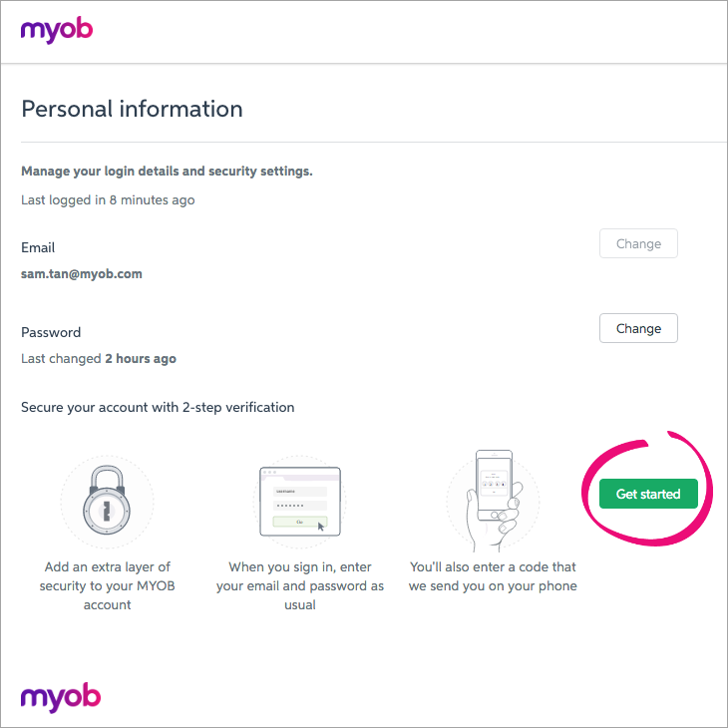Click the padlock security illustration

(107, 500)
